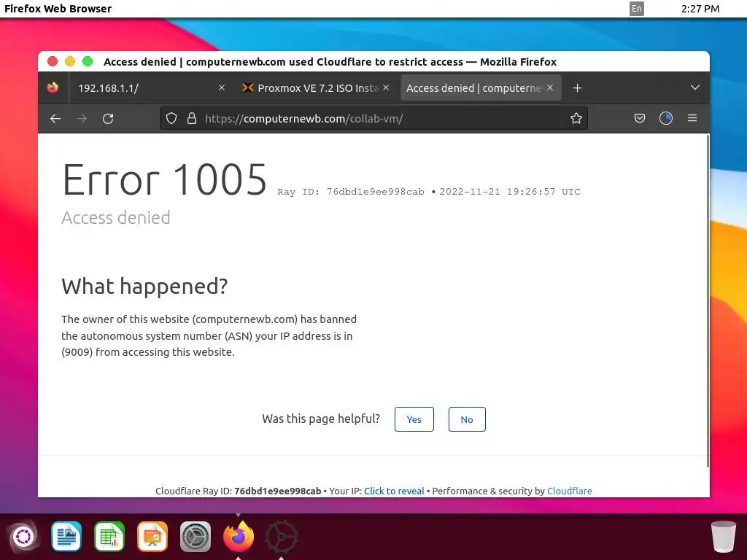This screenshot has height=560, width=747.
Task: Click the 'What happened?' heading
Action: 144,286
